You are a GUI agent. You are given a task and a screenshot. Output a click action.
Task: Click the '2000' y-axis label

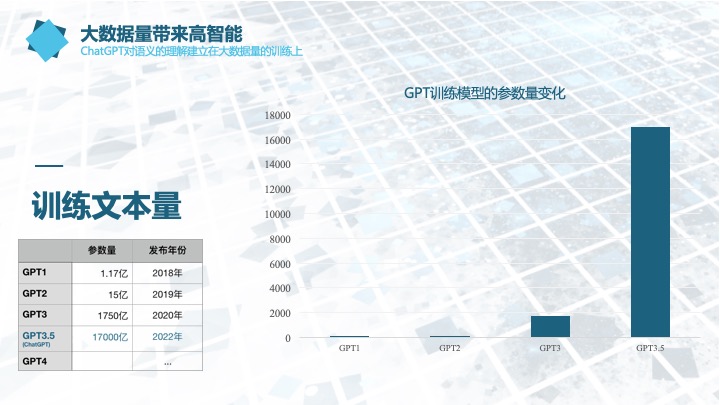coord(280,313)
